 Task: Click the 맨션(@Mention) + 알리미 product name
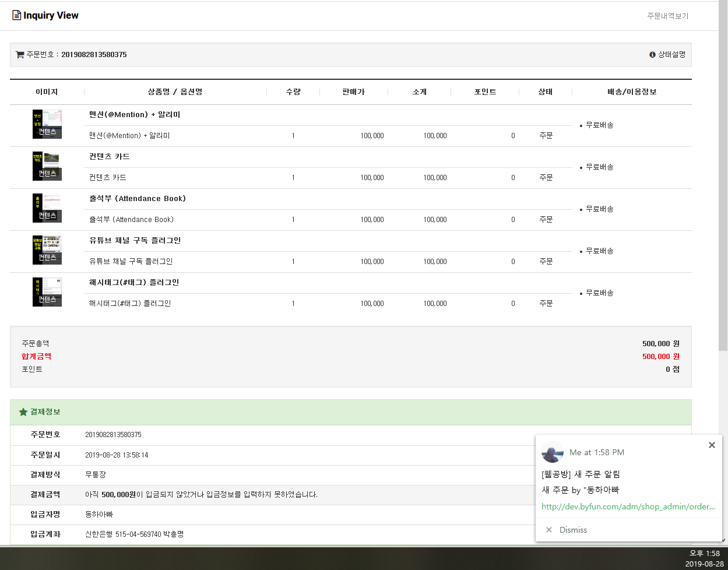pyautogui.click(x=134, y=114)
